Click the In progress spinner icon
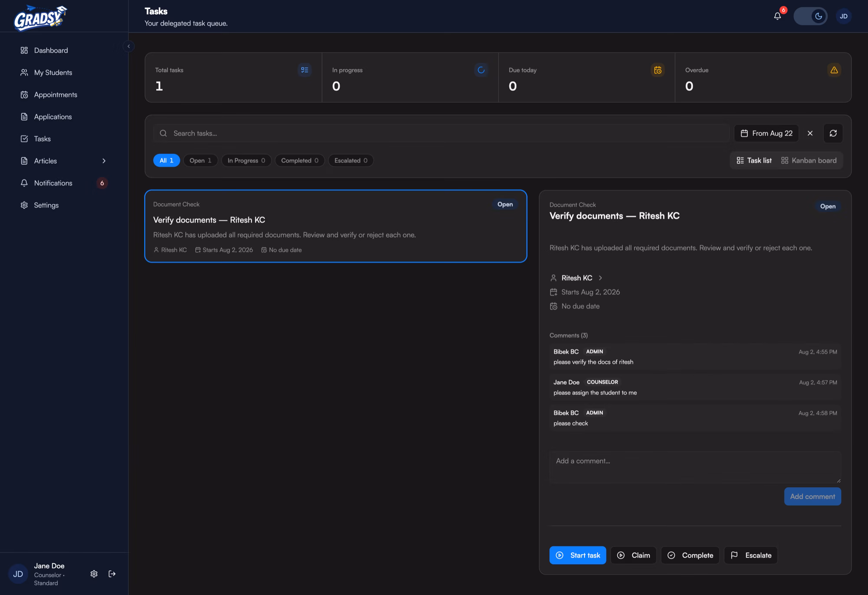Screen dimensions: 868x595 481,70
